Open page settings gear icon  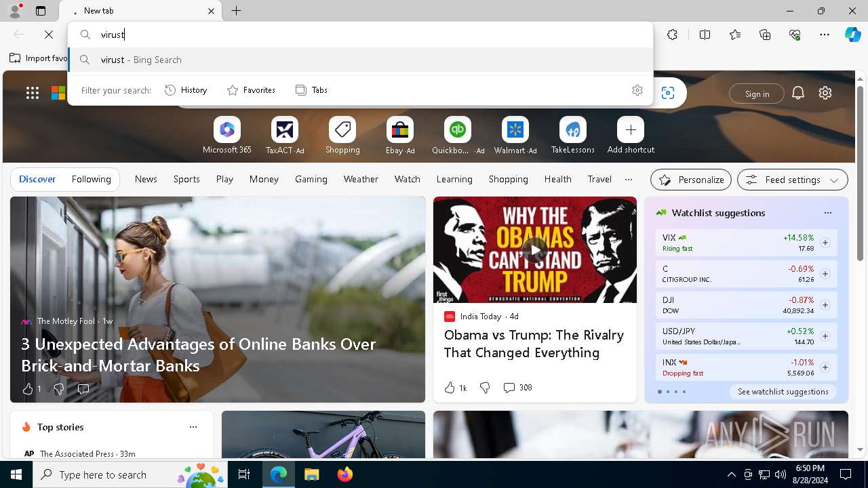(x=825, y=94)
